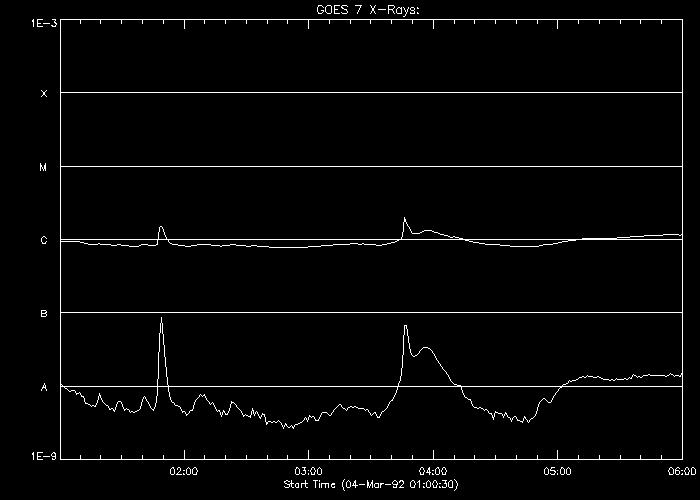Click the 'Start Time (04-Mar-92 01:00:30)' caption
Screen dimensions: 700x500
click(371, 484)
